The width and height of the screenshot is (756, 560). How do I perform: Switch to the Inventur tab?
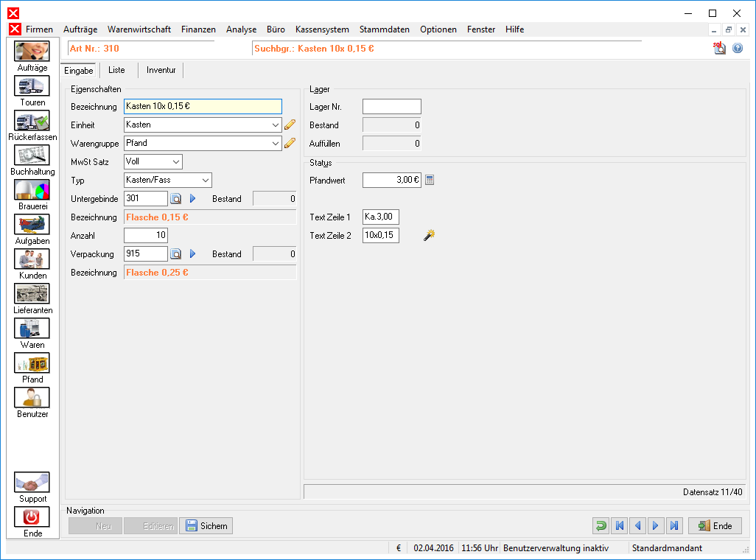pos(161,71)
